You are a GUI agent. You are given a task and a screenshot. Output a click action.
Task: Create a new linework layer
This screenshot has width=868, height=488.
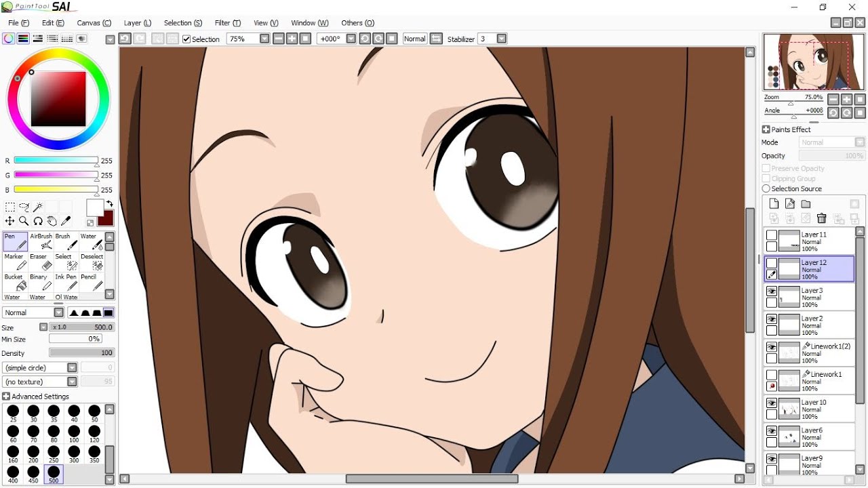(x=790, y=204)
